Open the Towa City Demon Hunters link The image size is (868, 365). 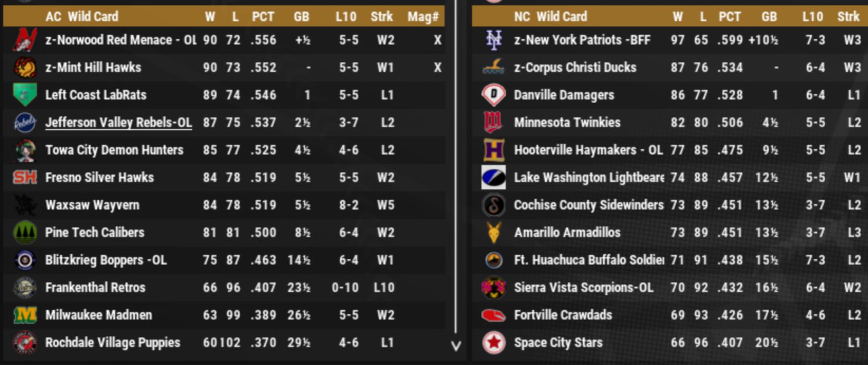click(x=114, y=150)
